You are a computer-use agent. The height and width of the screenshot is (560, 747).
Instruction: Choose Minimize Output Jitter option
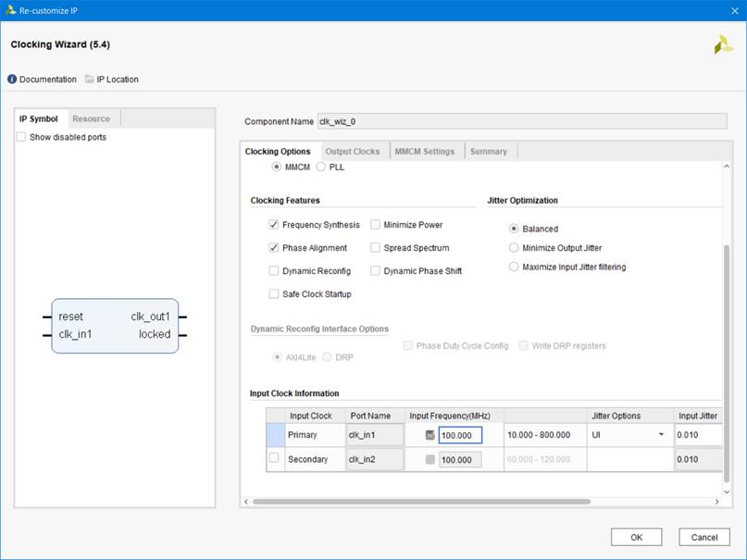514,248
